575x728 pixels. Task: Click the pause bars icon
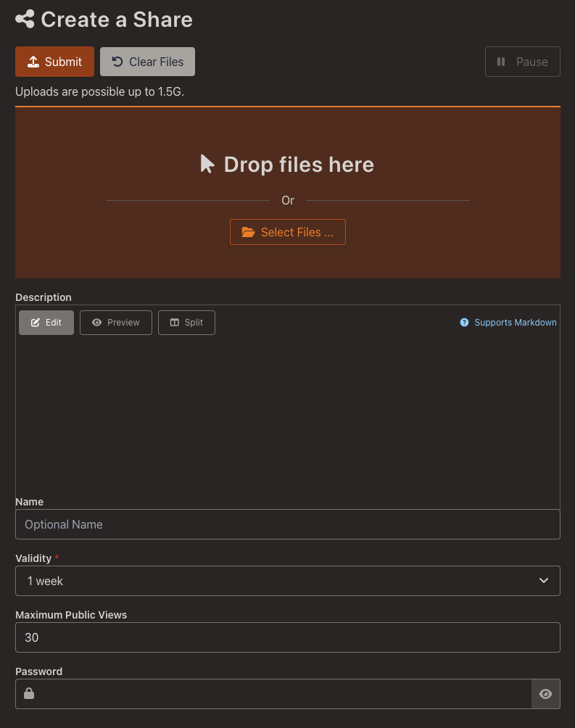coord(501,62)
